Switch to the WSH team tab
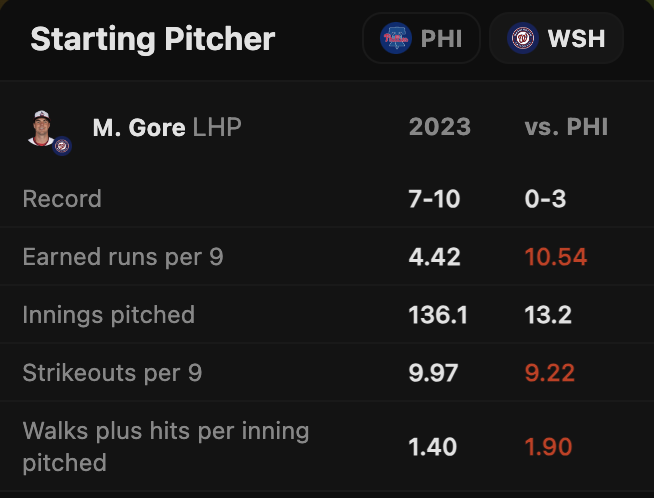The image size is (654, 498). coord(556,39)
